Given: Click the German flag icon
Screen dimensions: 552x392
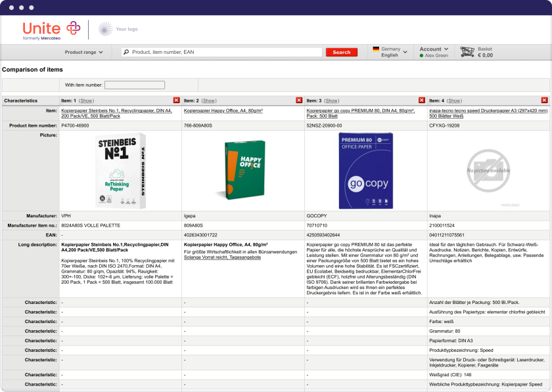Looking at the screenshot, I should click(376, 49).
